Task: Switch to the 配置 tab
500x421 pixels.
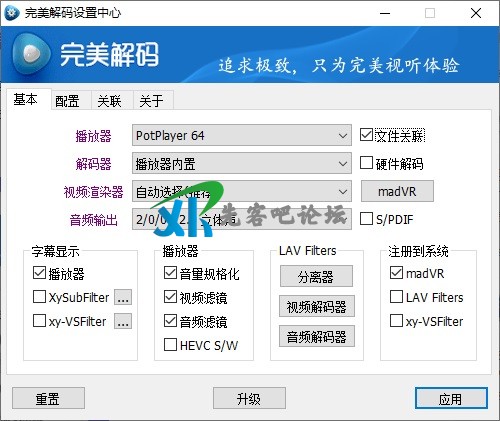Action: pos(67,101)
